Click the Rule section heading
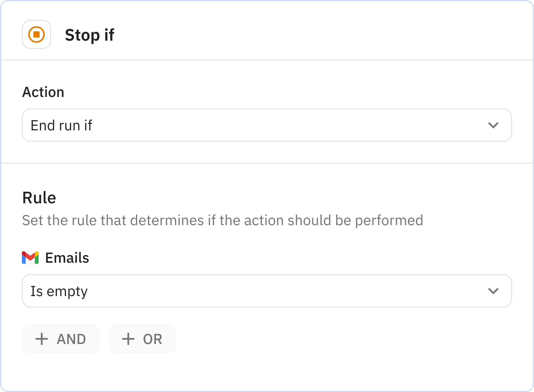 point(39,198)
